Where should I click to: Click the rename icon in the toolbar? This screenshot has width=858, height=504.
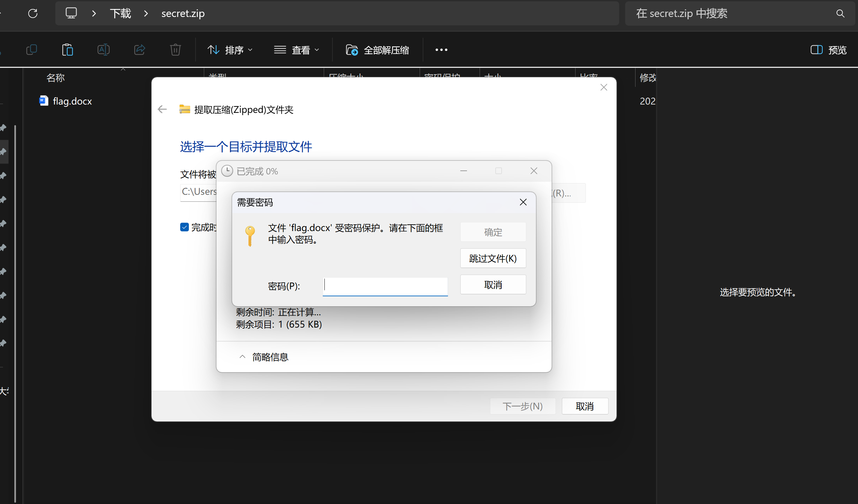[104, 50]
